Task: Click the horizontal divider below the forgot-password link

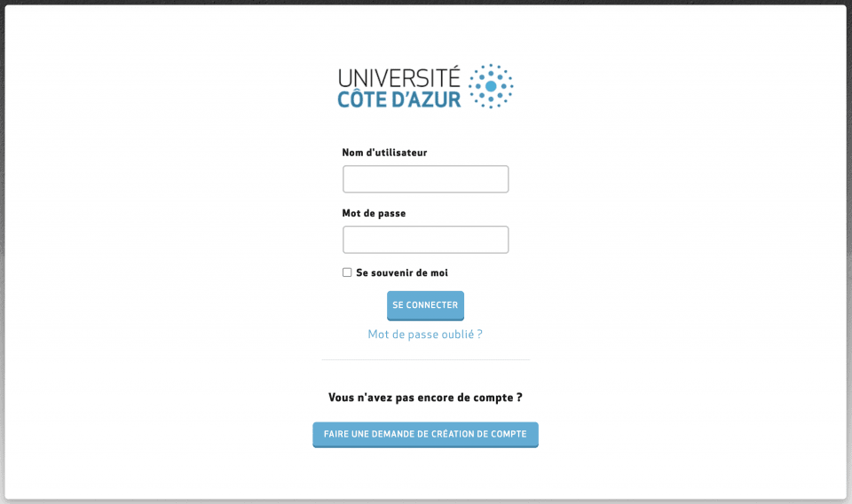Action: (425, 359)
